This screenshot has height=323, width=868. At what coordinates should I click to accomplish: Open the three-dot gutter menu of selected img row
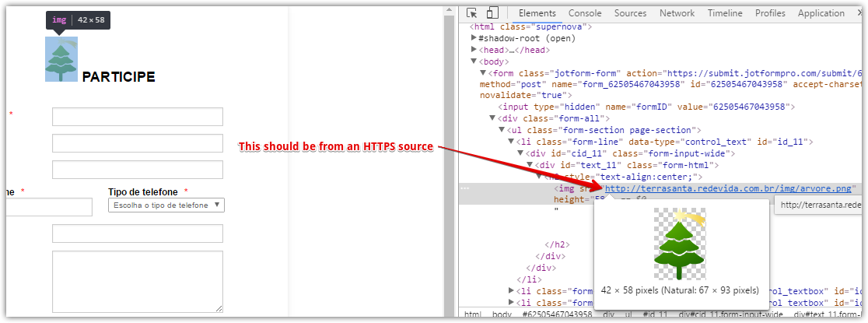coord(464,188)
